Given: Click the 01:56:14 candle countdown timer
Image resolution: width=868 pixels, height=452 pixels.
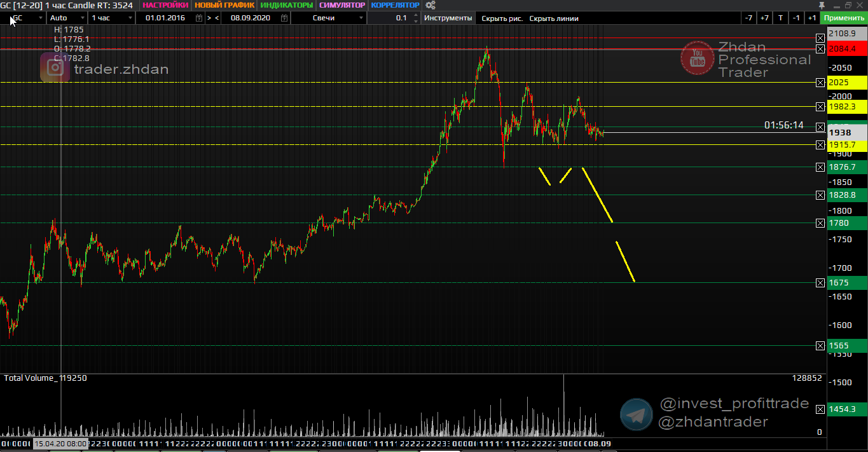Looking at the screenshot, I should click(x=783, y=126).
